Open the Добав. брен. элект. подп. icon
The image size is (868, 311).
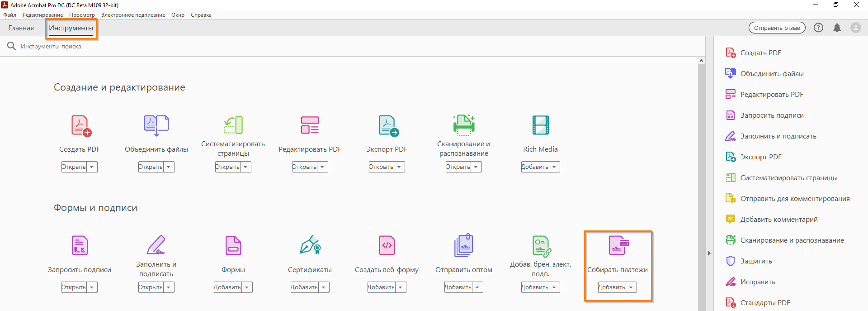(542, 246)
